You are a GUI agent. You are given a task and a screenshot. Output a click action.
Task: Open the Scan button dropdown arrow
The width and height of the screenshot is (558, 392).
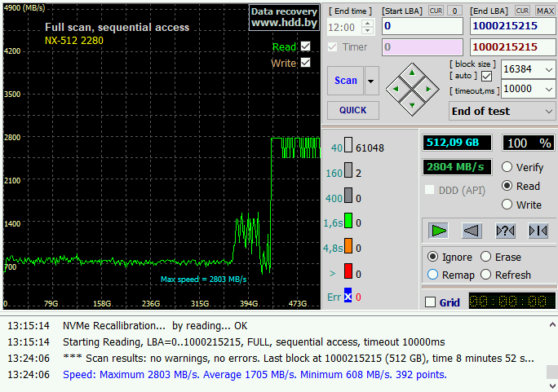pos(371,81)
